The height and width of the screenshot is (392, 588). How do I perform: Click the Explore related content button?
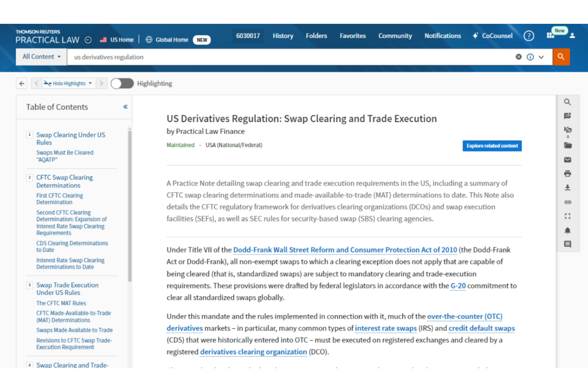(x=492, y=146)
